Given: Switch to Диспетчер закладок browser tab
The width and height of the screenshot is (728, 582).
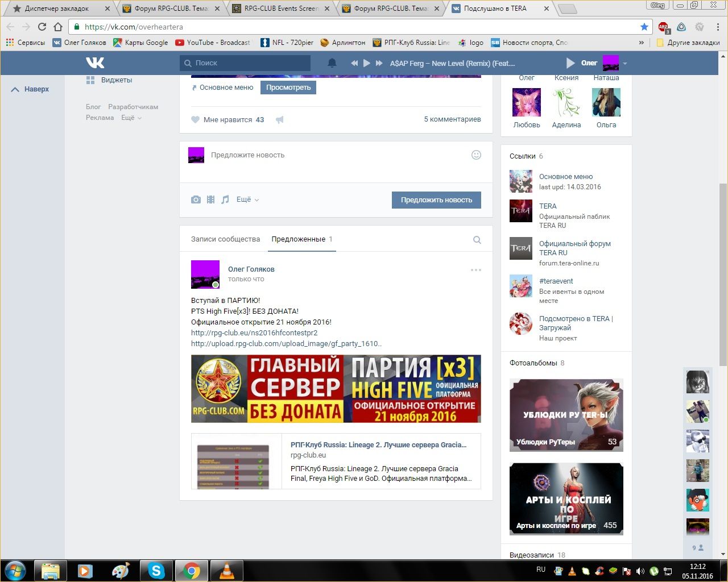Looking at the screenshot, I should pyautogui.click(x=57, y=9).
